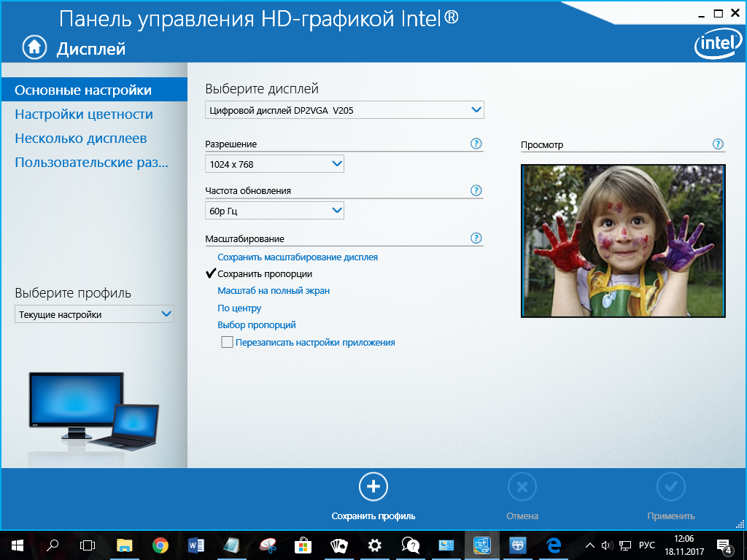This screenshot has width=747, height=560.
Task: Open Action Center notifications
Action: (x=724, y=545)
